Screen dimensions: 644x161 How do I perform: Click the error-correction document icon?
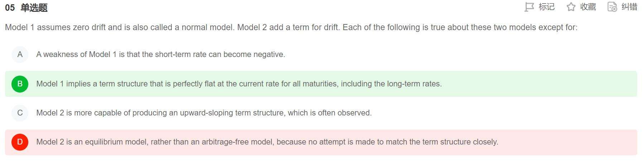[612, 7]
